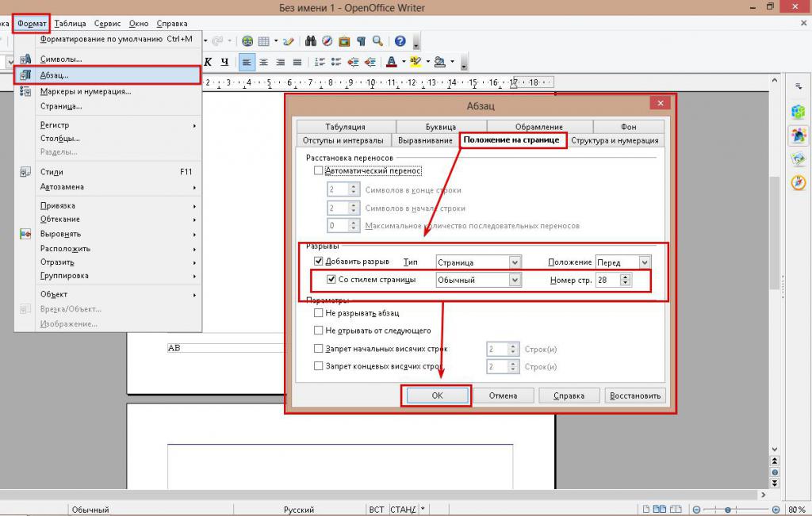Open the Navigator compass icon in toolbar

[x=327, y=41]
